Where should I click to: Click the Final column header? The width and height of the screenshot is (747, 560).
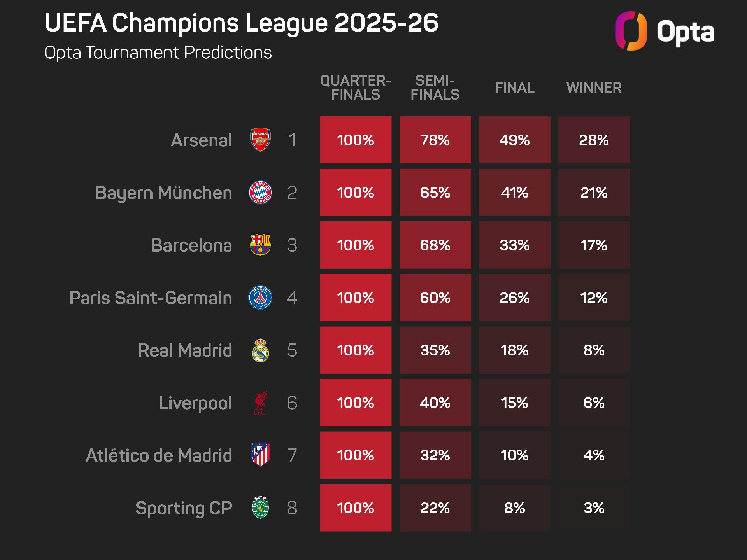pyautogui.click(x=514, y=87)
